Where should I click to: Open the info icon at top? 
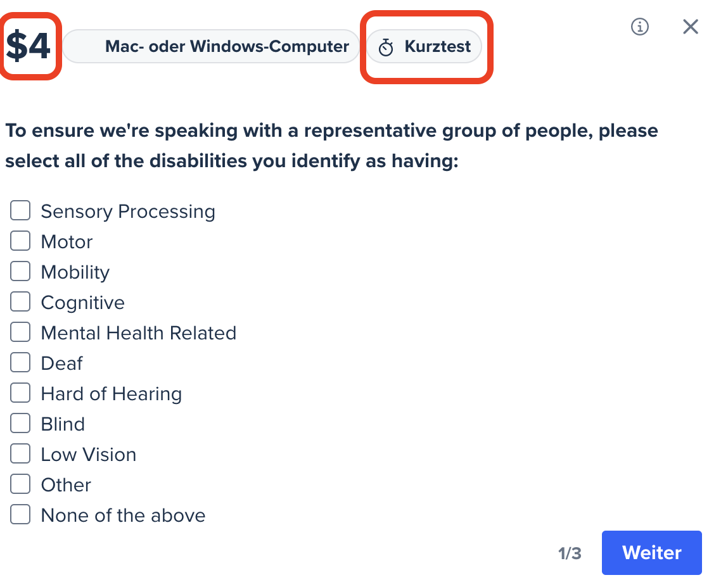(x=639, y=27)
